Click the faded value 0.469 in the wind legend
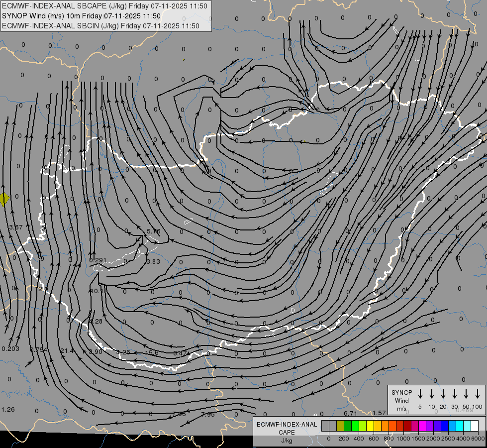 pos(465,410)
